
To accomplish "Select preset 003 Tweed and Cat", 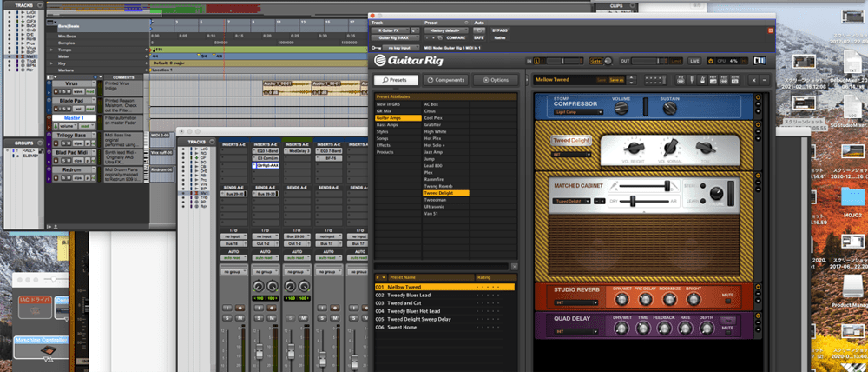I will pyautogui.click(x=444, y=303).
